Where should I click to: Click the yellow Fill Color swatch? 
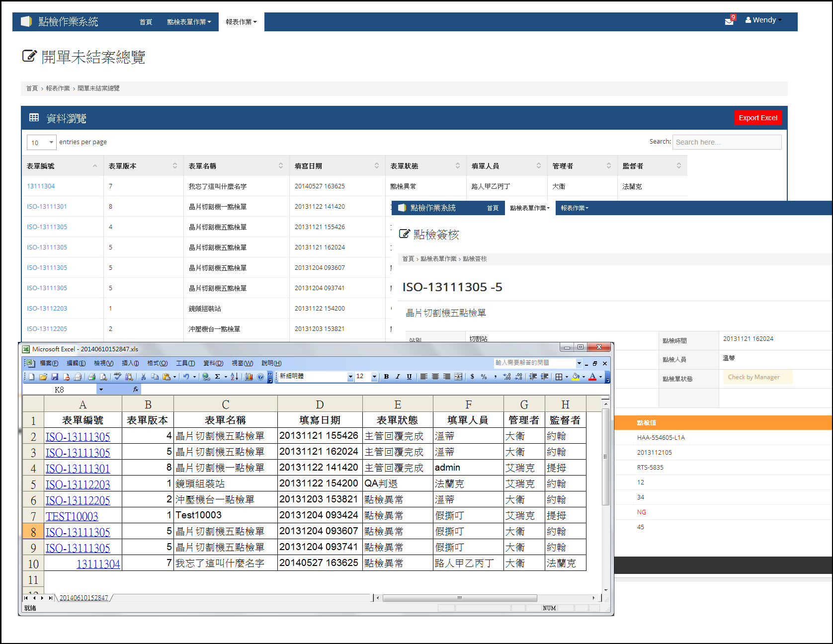[576, 377]
